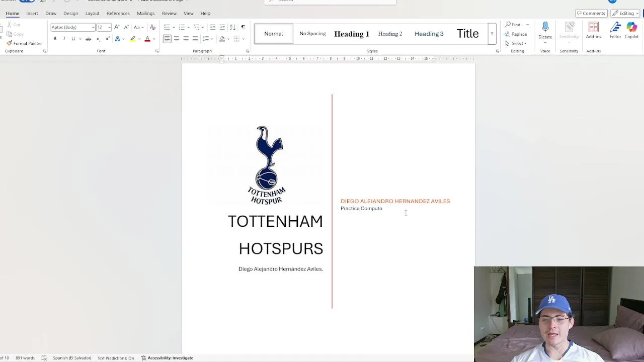Click Find in Editing group
Screen dimensions: 644x362
click(x=513, y=25)
